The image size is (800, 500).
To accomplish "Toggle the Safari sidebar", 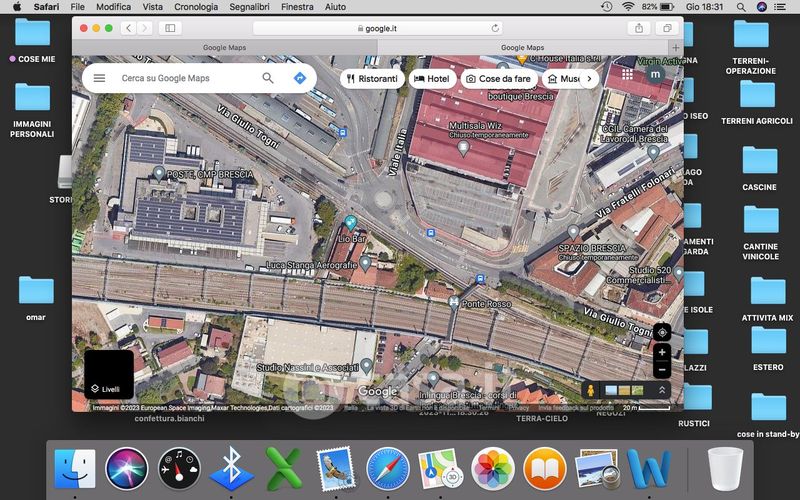I will (x=170, y=28).
